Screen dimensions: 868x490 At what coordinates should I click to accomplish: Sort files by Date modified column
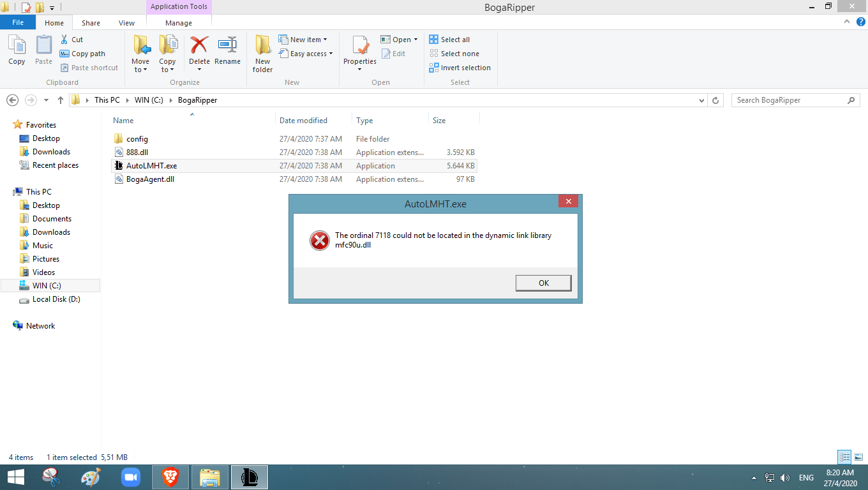[303, 121]
